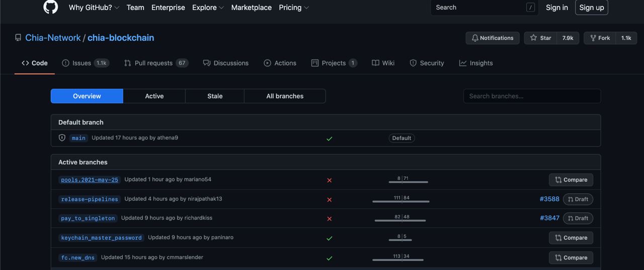Go to the Enterprise page
644x270 pixels.
point(168,8)
